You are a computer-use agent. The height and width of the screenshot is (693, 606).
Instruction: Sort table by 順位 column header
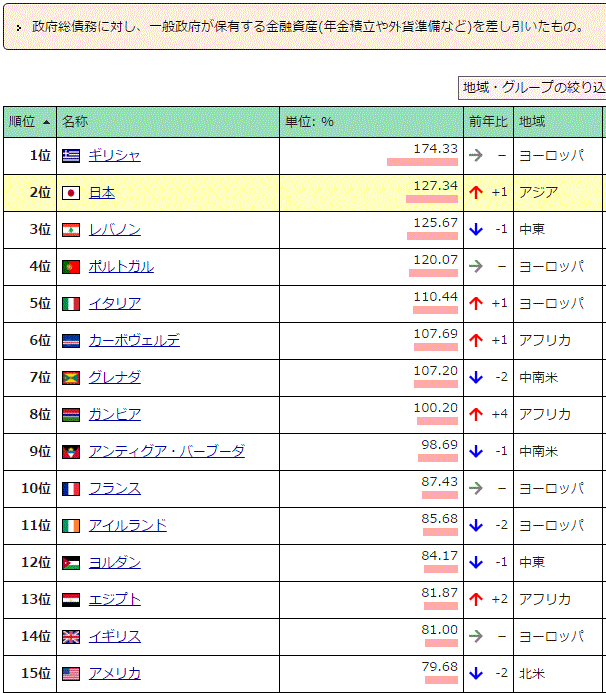[x=30, y=122]
